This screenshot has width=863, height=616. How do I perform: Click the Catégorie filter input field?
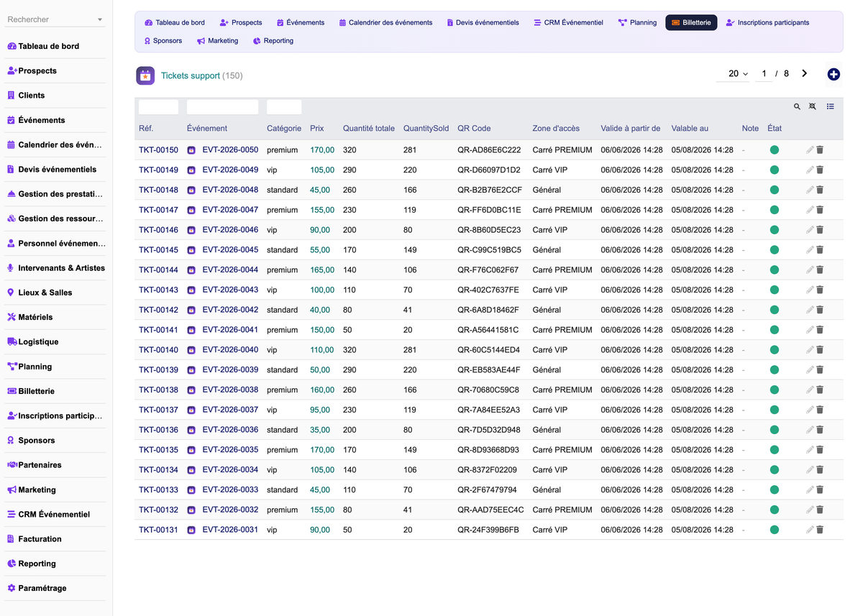pos(284,107)
